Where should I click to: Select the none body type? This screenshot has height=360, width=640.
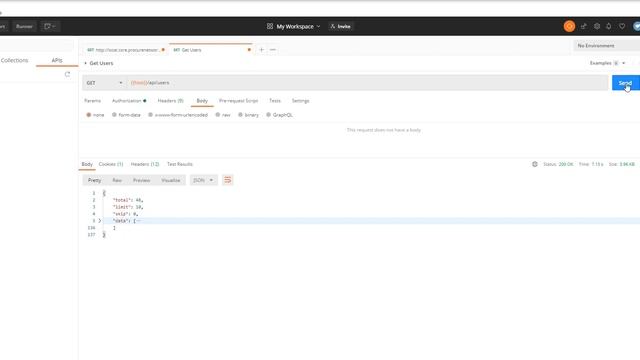(95, 115)
